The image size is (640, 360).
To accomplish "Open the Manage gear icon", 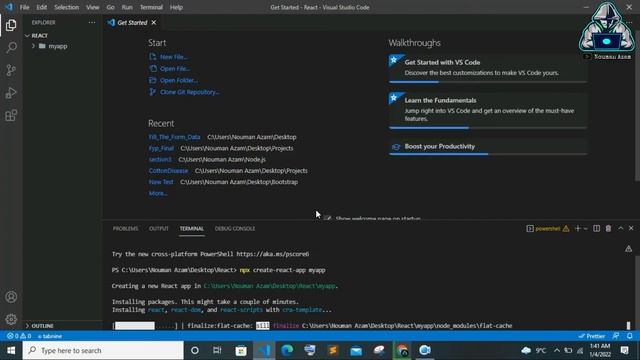I will pyautogui.click(x=11, y=319).
